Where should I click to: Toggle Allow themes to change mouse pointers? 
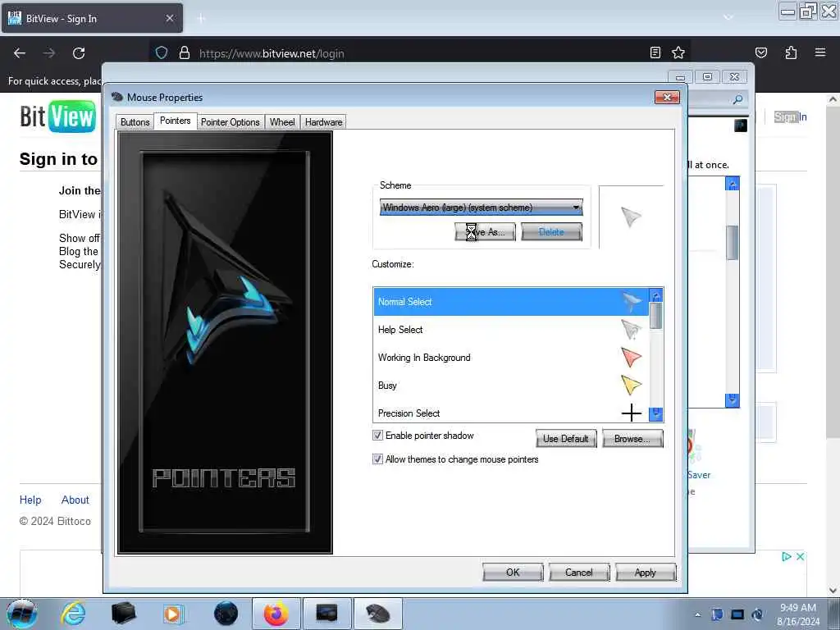click(377, 459)
